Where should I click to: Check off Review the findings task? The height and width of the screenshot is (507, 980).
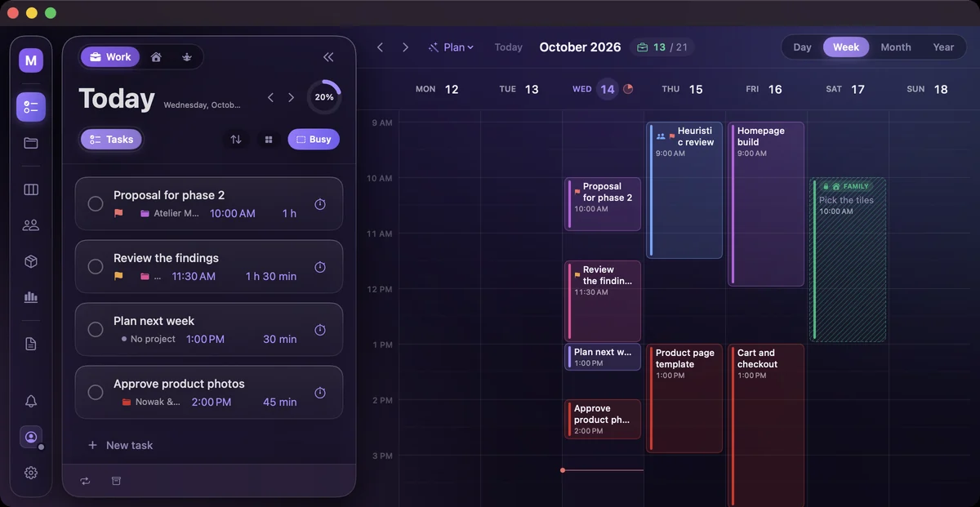click(96, 266)
